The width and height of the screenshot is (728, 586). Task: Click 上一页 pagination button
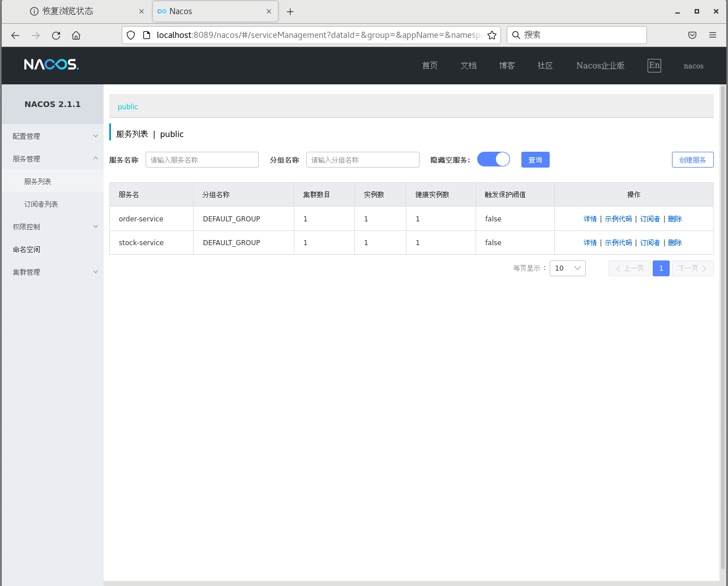click(x=629, y=268)
